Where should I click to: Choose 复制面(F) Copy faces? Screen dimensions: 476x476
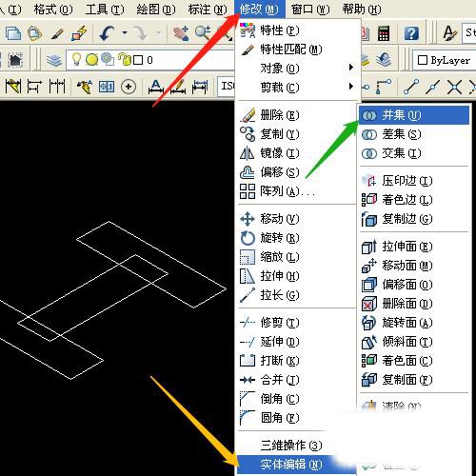(414, 380)
